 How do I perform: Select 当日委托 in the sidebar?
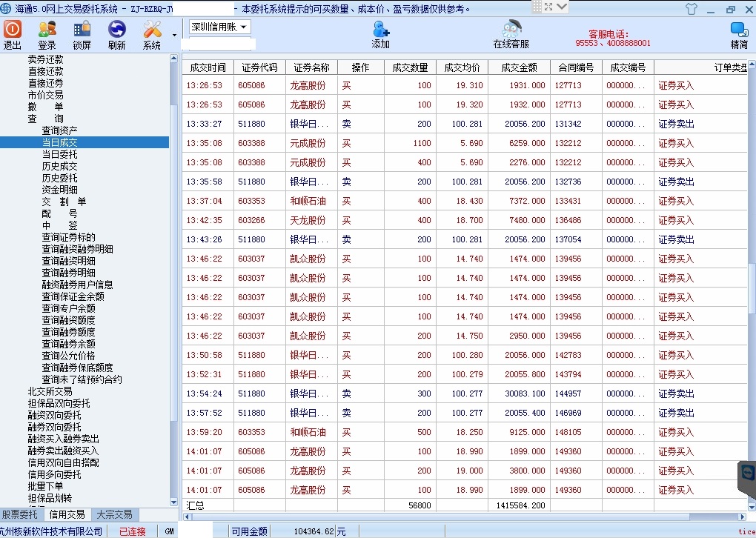59,154
